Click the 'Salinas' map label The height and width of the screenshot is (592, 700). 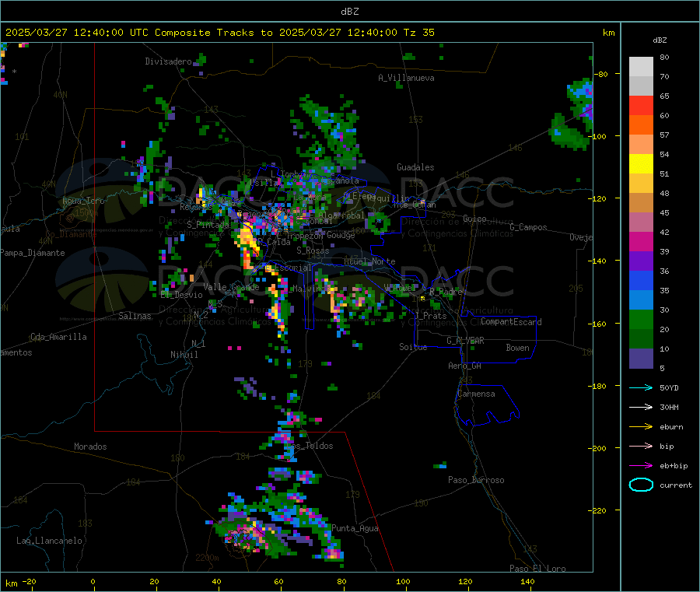pyautogui.click(x=135, y=316)
